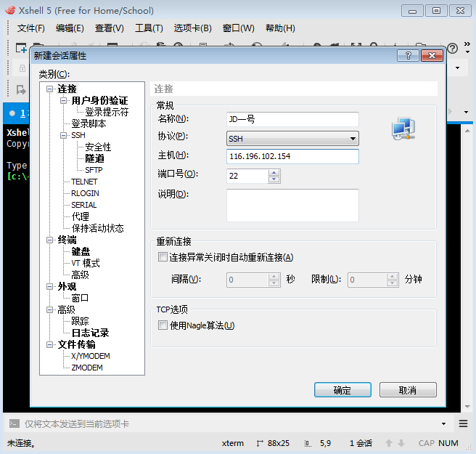The width and height of the screenshot is (476, 454).
Task: Select 代理 in the category tree
Action: 80,216
